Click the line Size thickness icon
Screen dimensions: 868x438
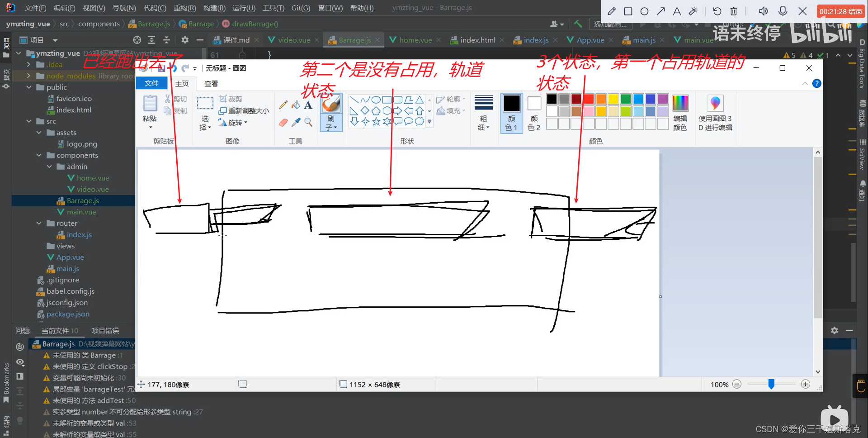pos(483,103)
